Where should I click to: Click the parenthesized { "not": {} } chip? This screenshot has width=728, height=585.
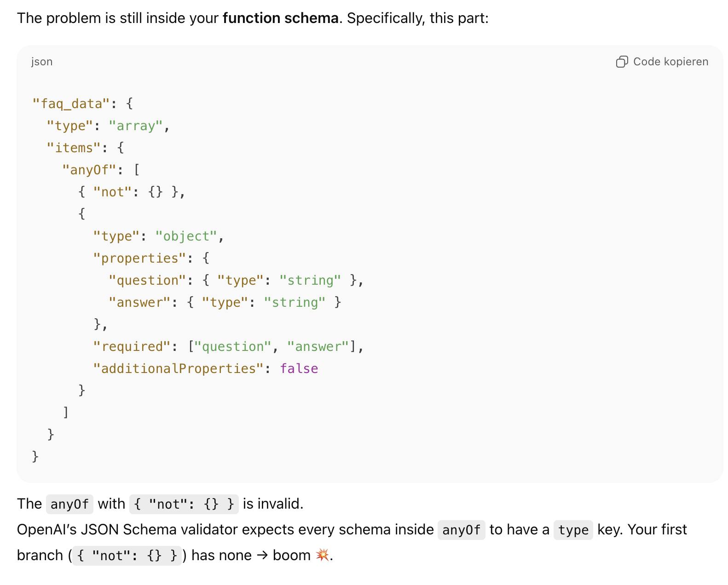point(127,556)
